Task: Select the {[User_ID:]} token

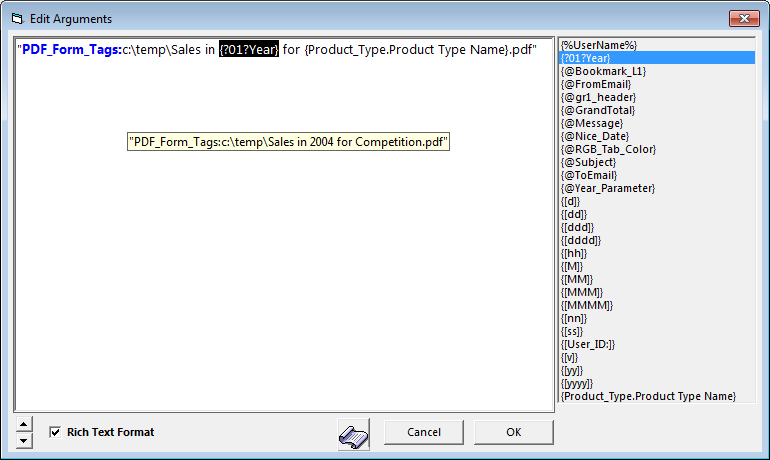Action: coord(657,344)
